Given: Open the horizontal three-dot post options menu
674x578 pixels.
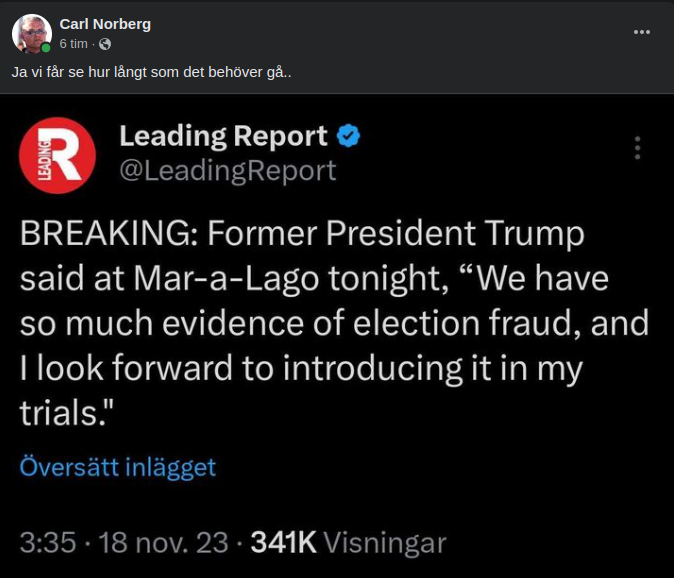Looking at the screenshot, I should (642, 32).
